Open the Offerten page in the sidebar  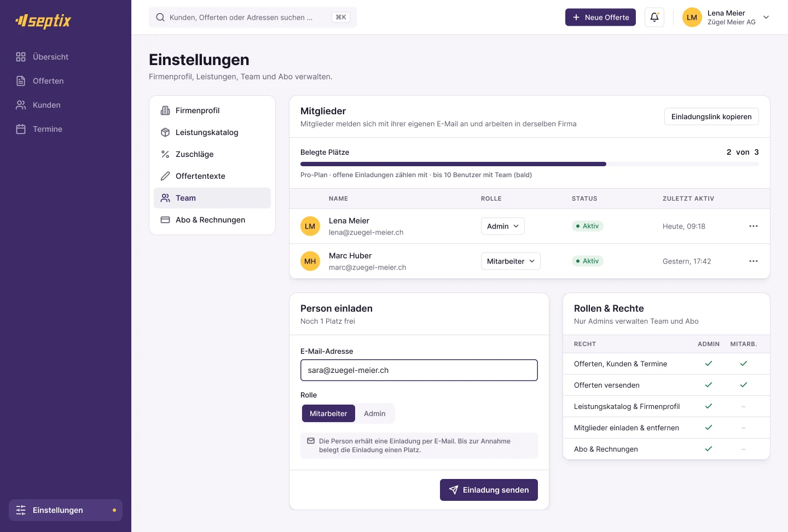[66, 81]
